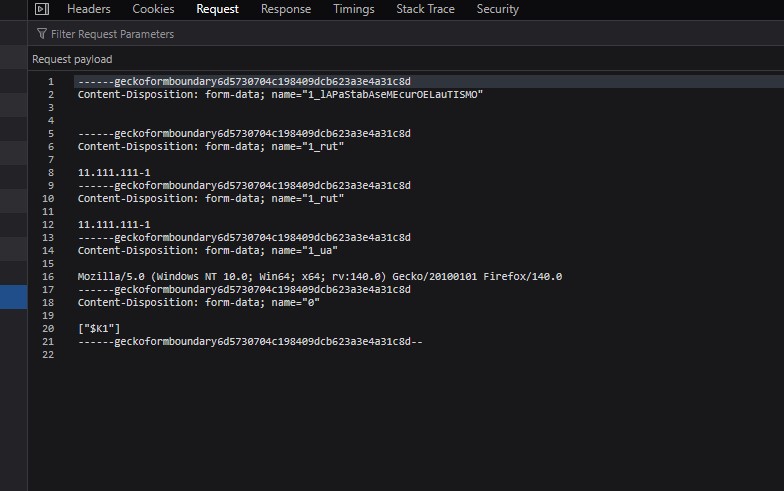Click the name="1_rut" line on line 10
784x491 pixels.
pyautogui.click(x=210, y=198)
